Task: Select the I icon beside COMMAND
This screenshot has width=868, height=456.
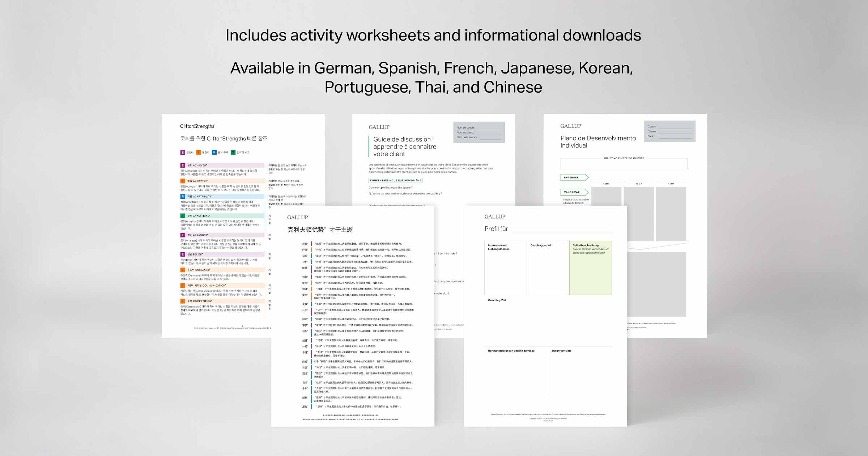Action: tap(183, 270)
